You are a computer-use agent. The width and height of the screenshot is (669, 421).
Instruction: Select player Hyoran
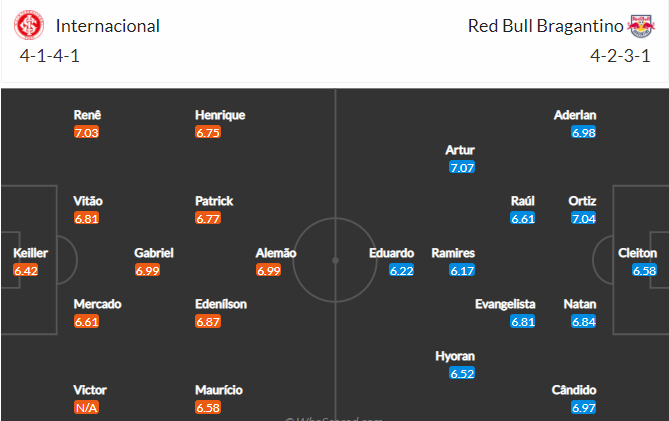click(x=455, y=356)
